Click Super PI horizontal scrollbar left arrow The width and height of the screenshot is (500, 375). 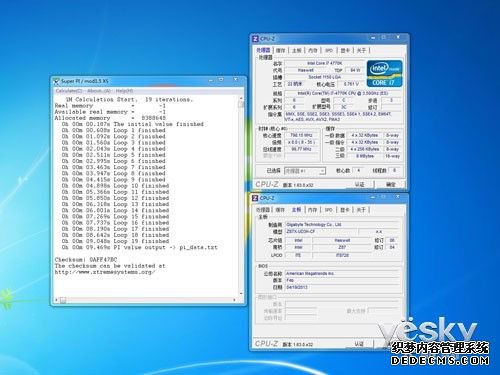coord(57,300)
